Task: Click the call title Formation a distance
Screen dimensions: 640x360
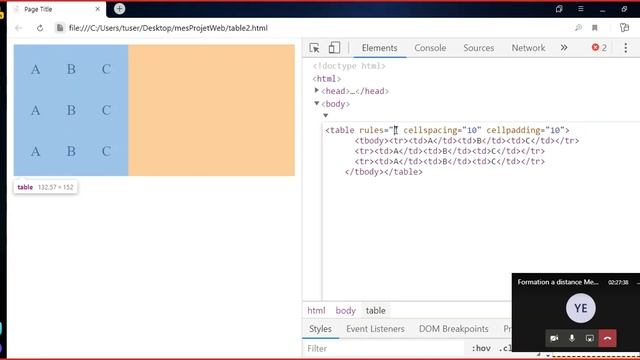Action: tap(558, 282)
